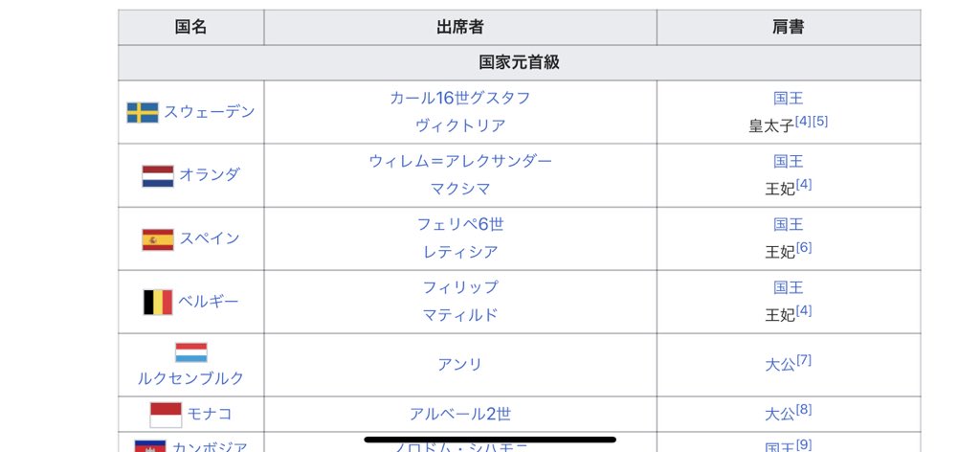Viewport: 980px width, 452px height.
Task: Follow the マティルド attendee link
Action: pos(460,314)
